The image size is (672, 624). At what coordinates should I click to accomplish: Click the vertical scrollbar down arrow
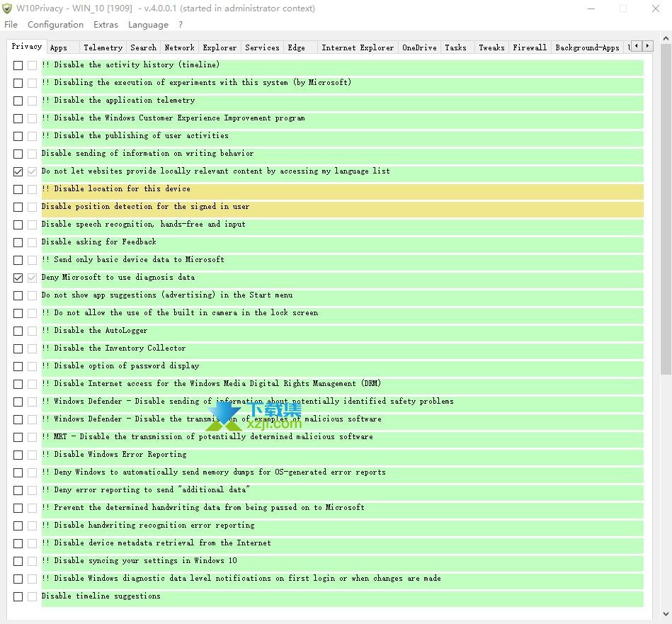pyautogui.click(x=666, y=613)
